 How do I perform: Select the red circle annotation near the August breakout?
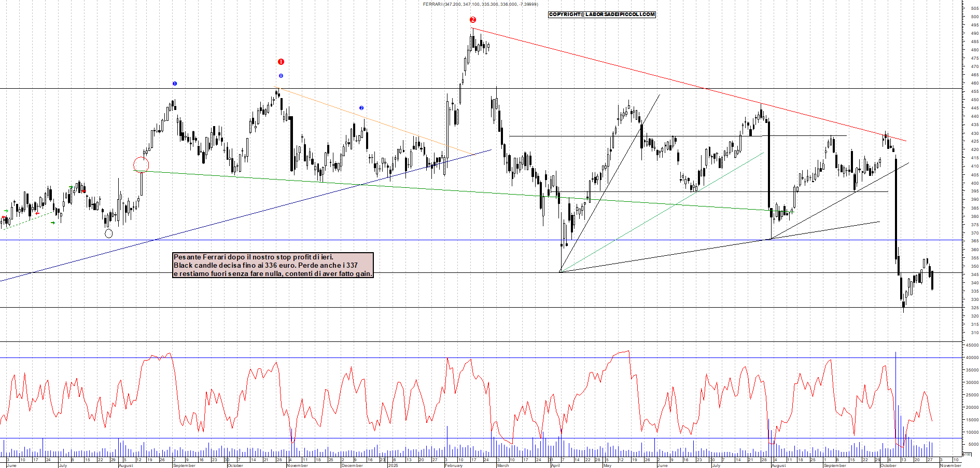(x=141, y=163)
